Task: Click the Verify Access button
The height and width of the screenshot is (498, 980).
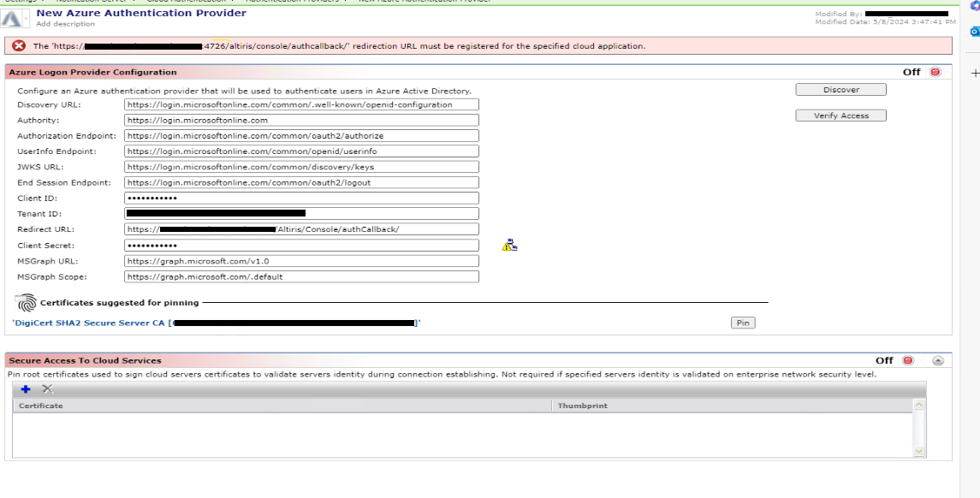Action: click(840, 116)
